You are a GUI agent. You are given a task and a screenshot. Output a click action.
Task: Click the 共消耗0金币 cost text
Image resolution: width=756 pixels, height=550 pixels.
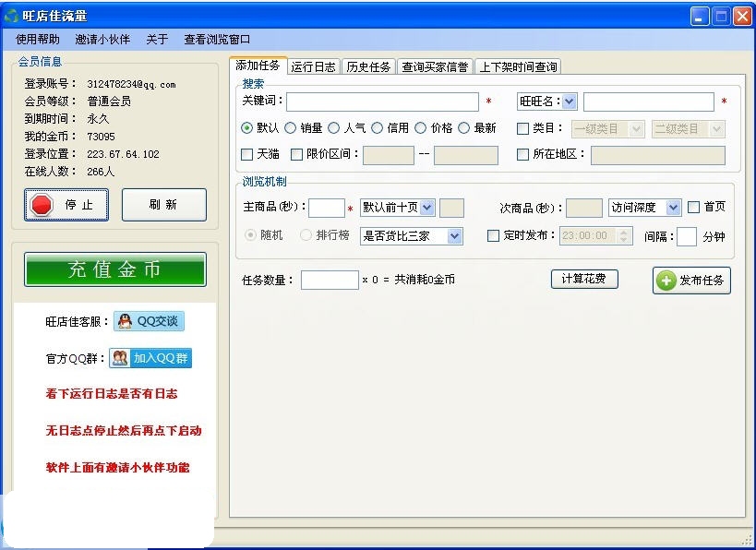425,280
